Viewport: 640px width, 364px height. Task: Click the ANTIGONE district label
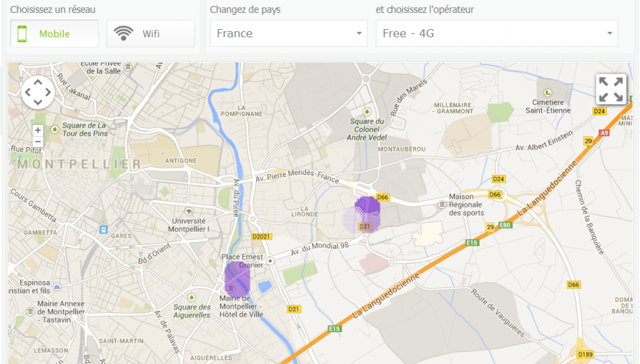coord(181,160)
